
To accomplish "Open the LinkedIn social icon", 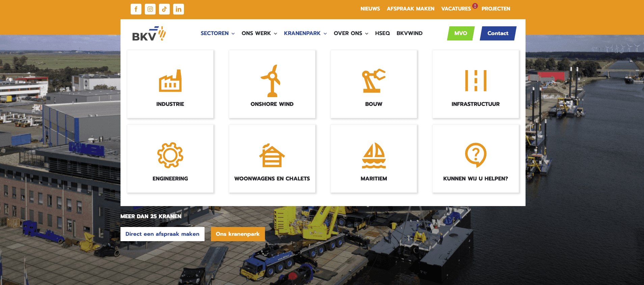I will (179, 9).
